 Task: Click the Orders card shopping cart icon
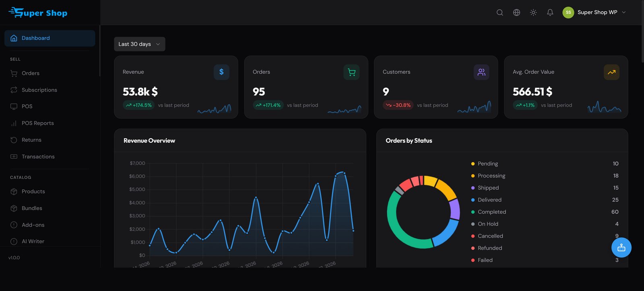click(x=351, y=72)
